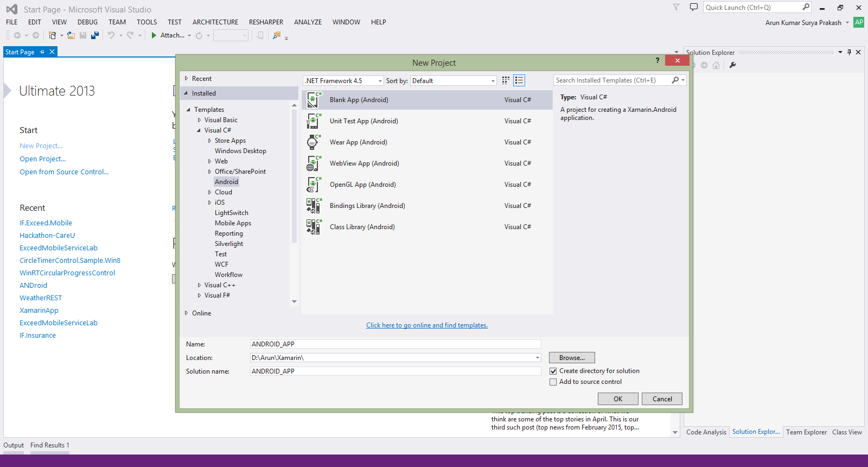Click the New Project toolbar icon

[52, 35]
